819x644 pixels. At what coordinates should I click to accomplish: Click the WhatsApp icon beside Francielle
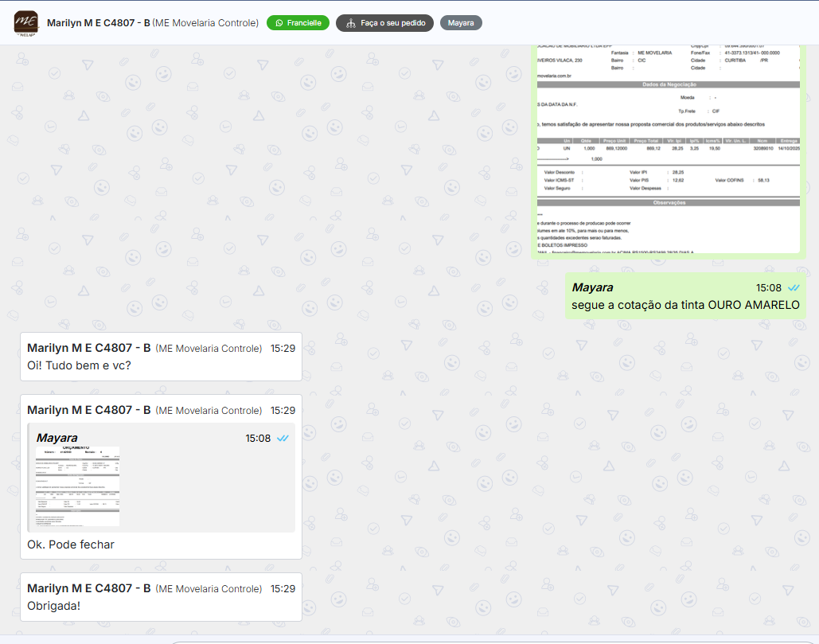279,23
